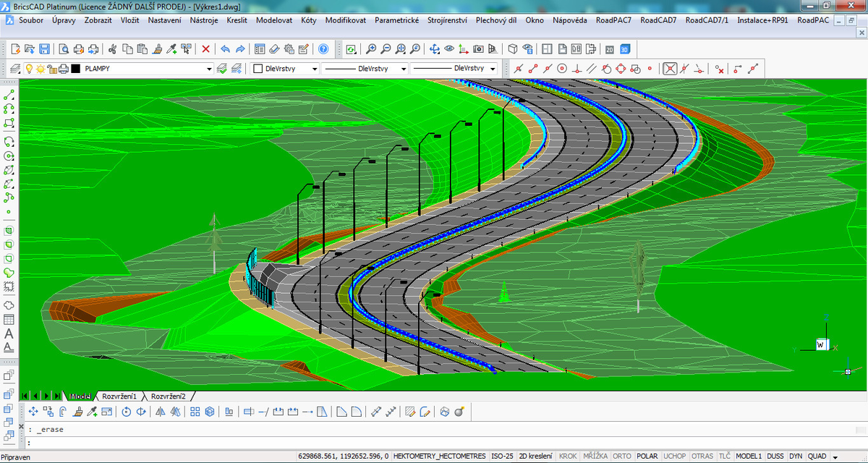Open the DleVrstvy color dropdown
The image size is (868, 463).
(x=314, y=69)
